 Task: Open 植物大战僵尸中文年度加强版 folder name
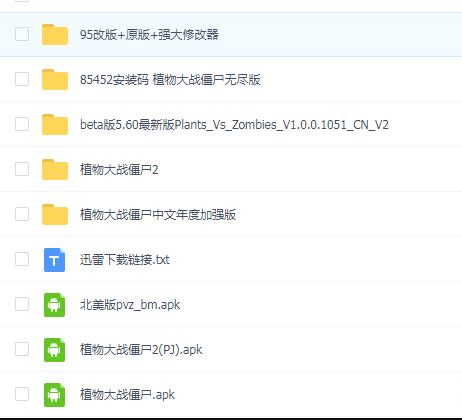pos(158,214)
